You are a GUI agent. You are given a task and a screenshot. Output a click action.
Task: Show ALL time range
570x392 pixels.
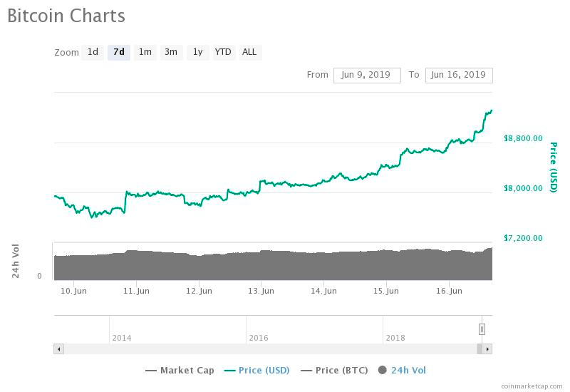tap(250, 52)
